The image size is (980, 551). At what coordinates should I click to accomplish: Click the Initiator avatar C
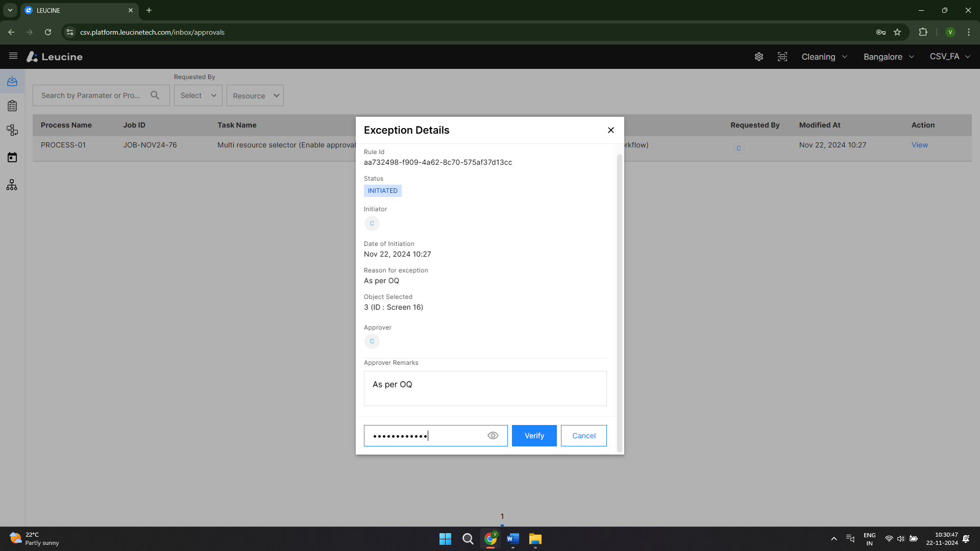point(372,223)
